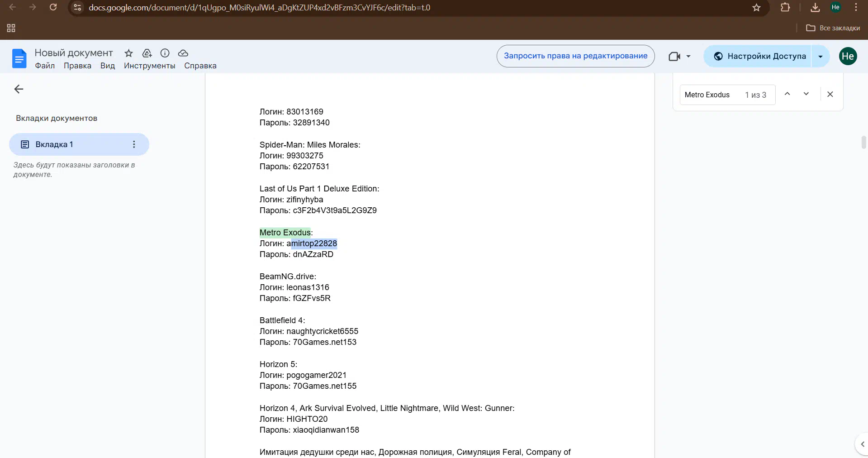This screenshot has width=868, height=458.
Task: Open options menu for 'Вкладка 1'
Action: click(134, 144)
